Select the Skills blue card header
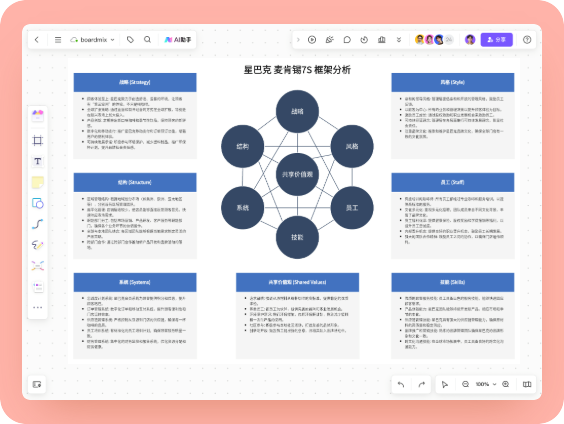 tap(452, 282)
